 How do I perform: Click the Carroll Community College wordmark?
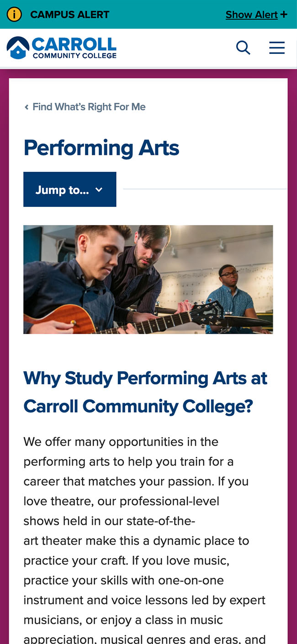pyautogui.click(x=74, y=48)
